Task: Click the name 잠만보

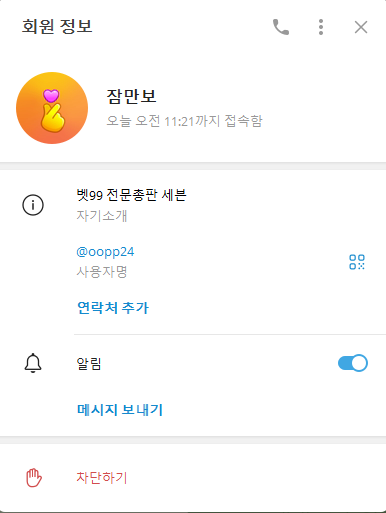Action: click(131, 96)
